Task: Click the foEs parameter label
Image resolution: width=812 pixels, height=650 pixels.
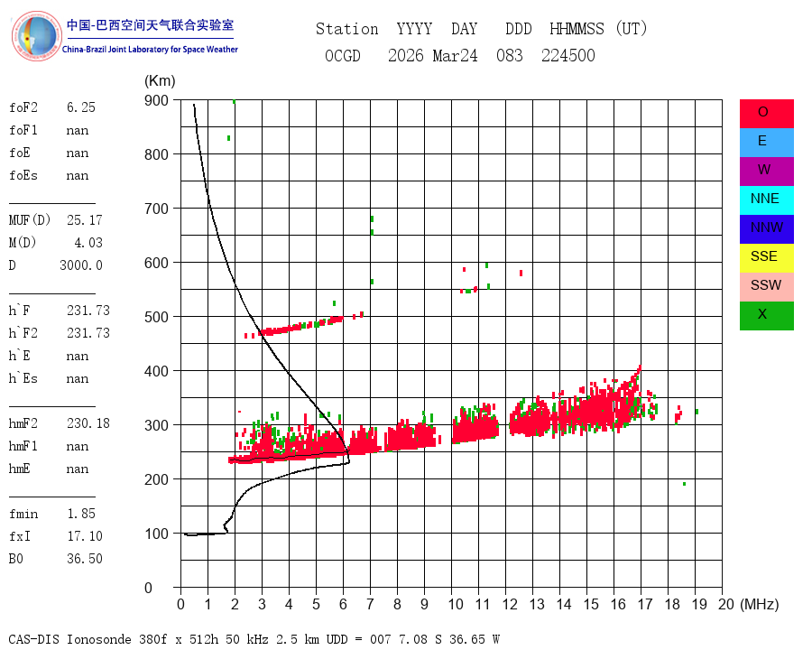Action: (23, 175)
